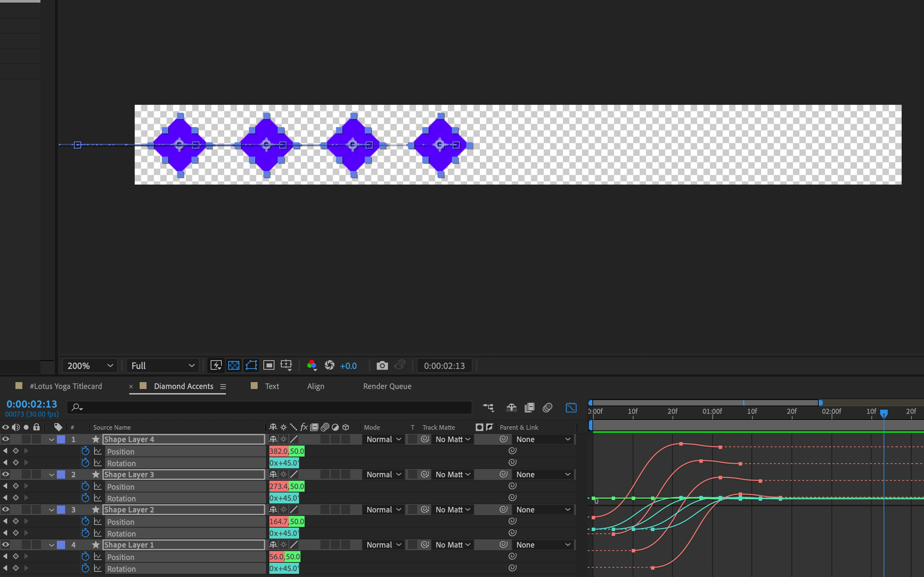The image size is (924, 577).
Task: Click the blue label swatch of Shape Layer 3
Action: click(x=61, y=474)
